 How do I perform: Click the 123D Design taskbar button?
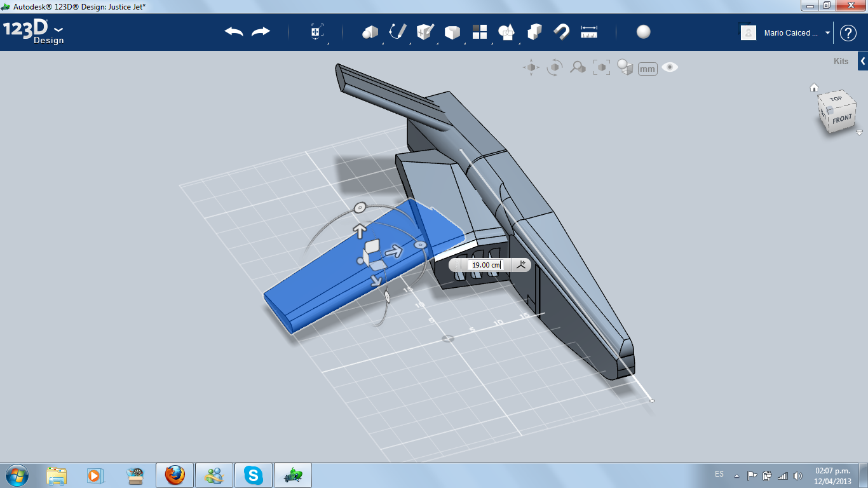[294, 475]
